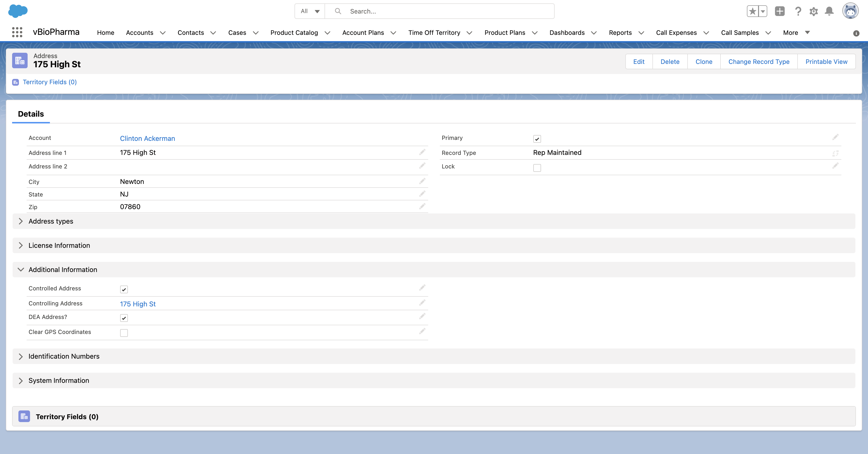Open Global Actions plus icon
The height and width of the screenshot is (454, 868).
[779, 11]
